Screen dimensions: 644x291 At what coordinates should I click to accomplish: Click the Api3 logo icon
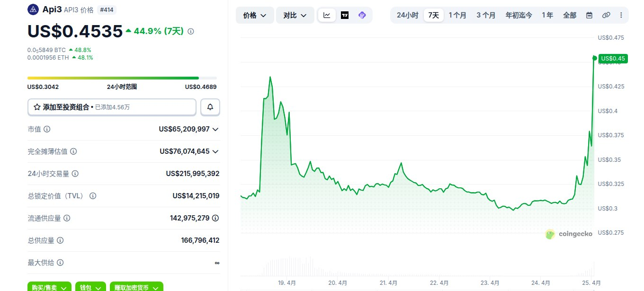coord(33,9)
